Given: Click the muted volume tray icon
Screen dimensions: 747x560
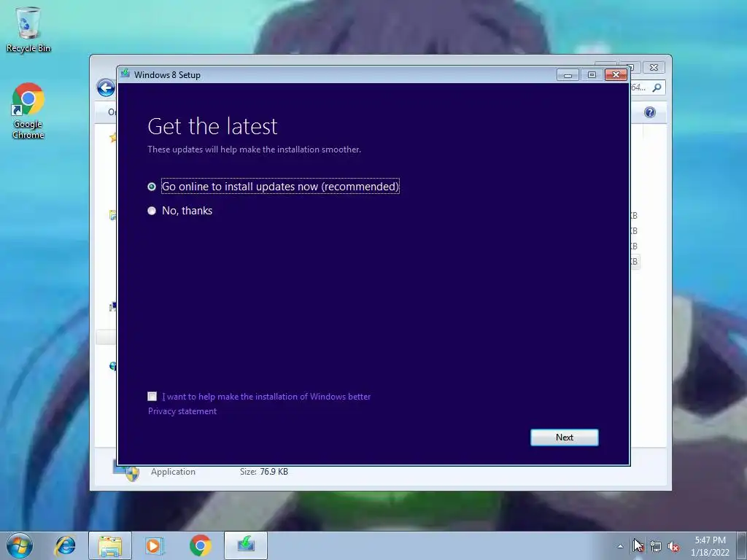Looking at the screenshot, I should [x=673, y=546].
